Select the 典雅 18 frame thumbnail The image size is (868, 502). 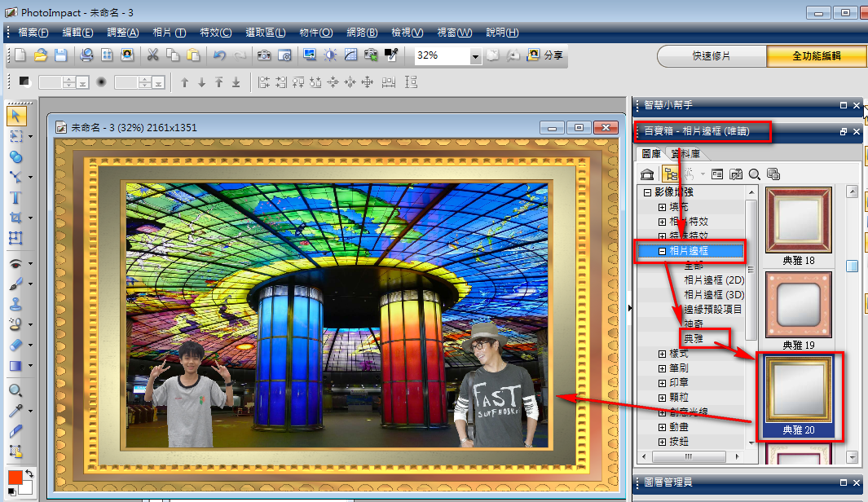click(x=798, y=221)
